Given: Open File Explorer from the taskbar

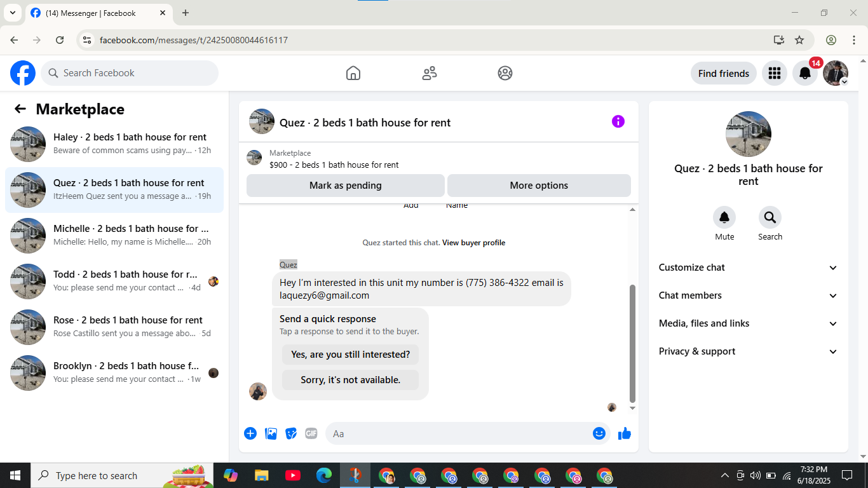Looking at the screenshot, I should coord(261,475).
